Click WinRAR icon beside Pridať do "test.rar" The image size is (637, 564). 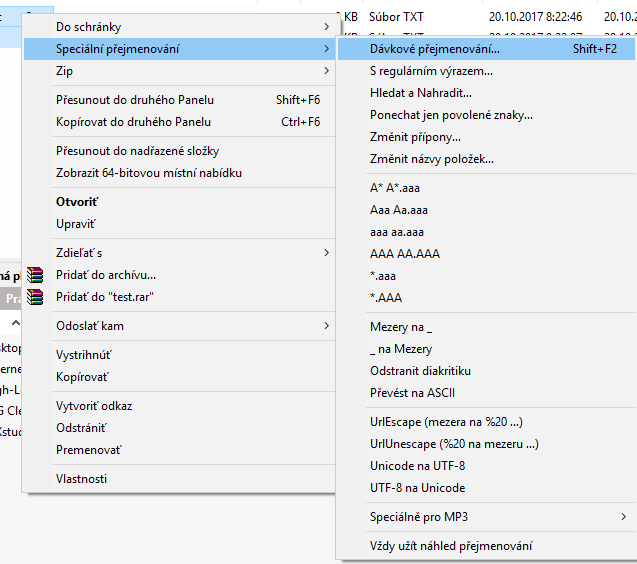36,297
